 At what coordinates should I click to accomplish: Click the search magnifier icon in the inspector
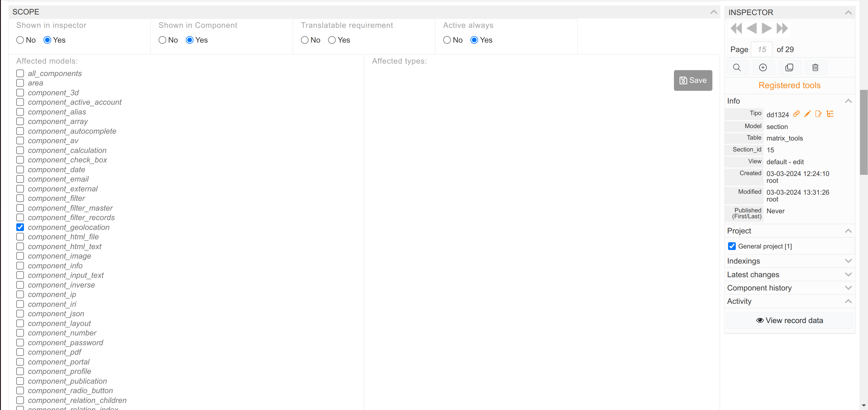tap(737, 67)
